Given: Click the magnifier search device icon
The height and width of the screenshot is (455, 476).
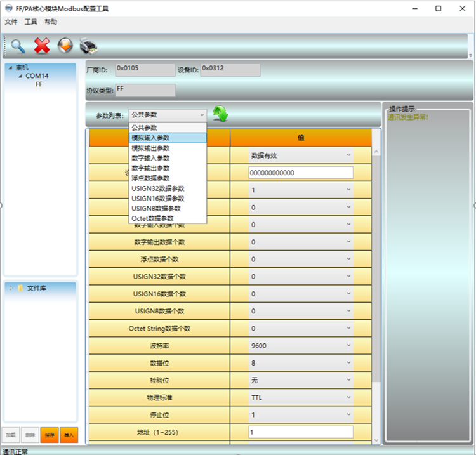Looking at the screenshot, I should click(18, 46).
